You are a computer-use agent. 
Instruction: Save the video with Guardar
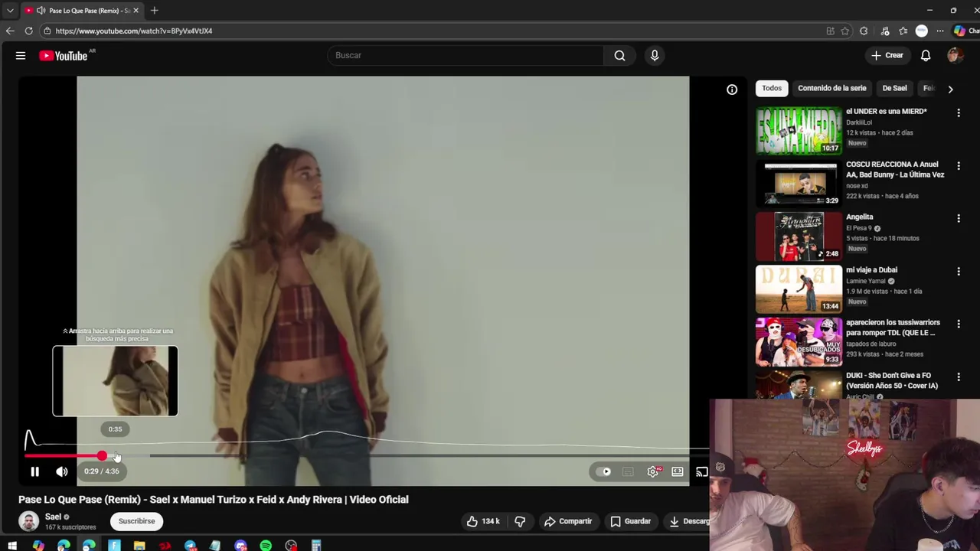[630, 521]
